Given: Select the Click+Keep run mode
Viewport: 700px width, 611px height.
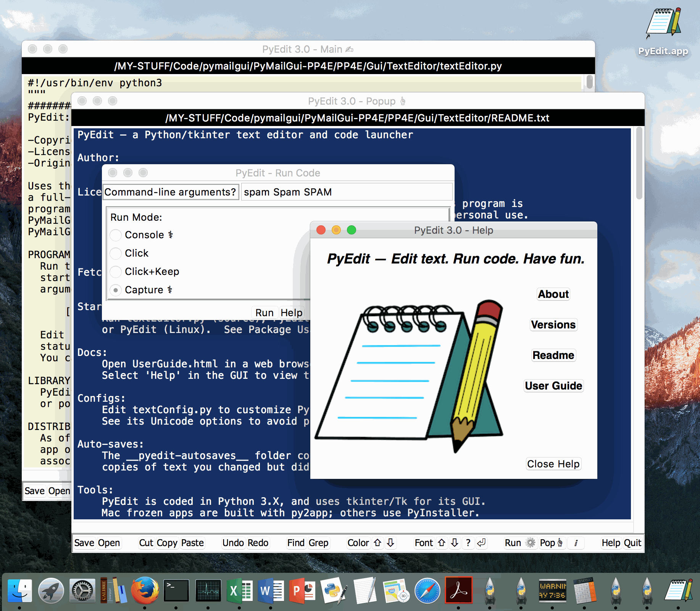Looking at the screenshot, I should pos(116,272).
